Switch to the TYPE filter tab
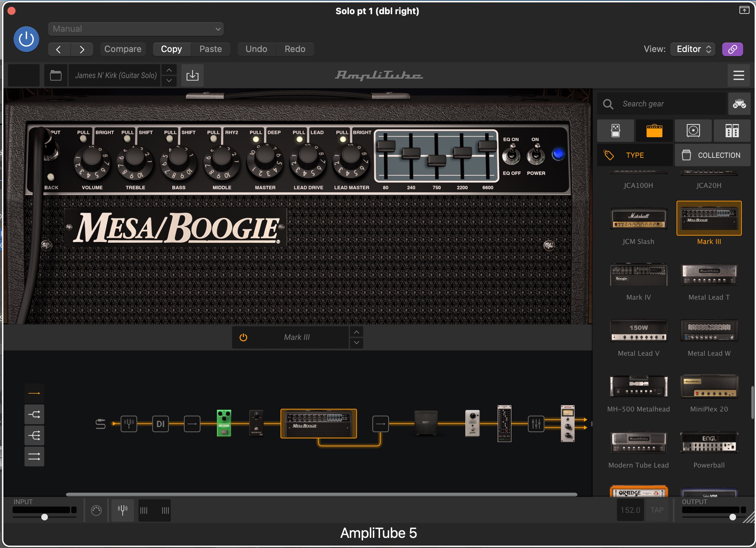 point(635,155)
